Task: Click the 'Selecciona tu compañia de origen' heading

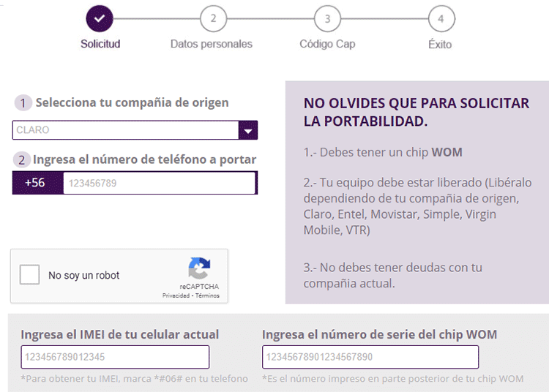Action: [x=132, y=102]
